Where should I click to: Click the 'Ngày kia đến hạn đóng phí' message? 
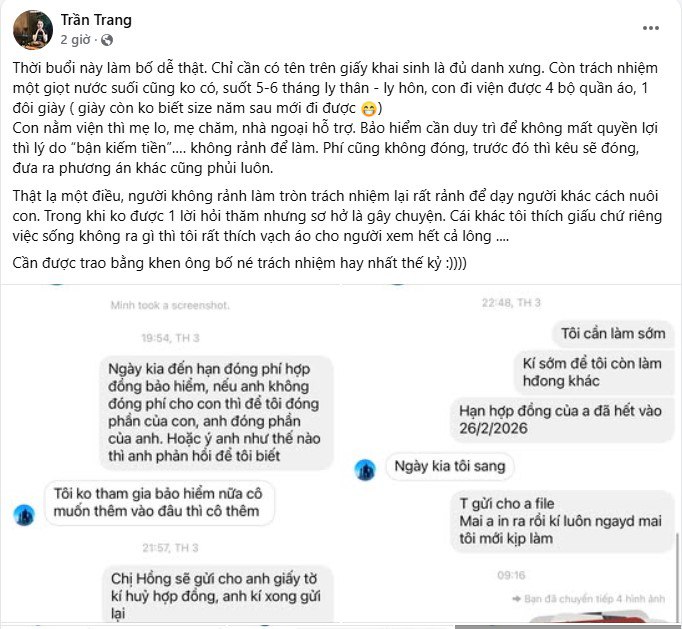click(216, 412)
